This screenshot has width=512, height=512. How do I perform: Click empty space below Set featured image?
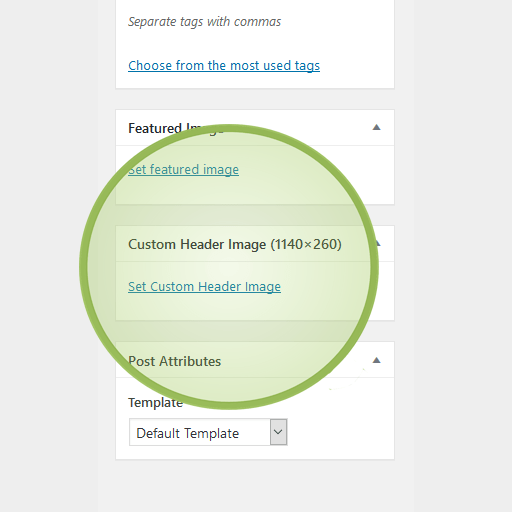pyautogui.click(x=255, y=191)
